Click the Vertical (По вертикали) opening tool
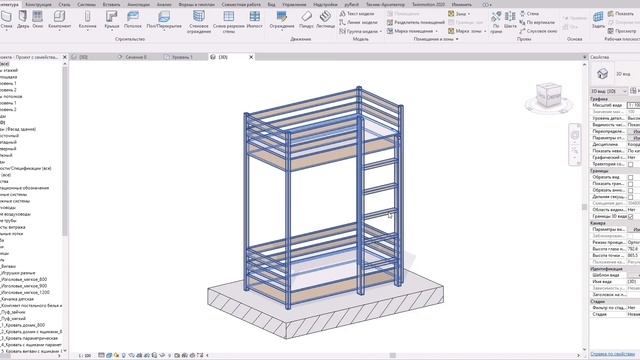Image resolution: width=640 pixels, height=360 pixels. point(537,22)
